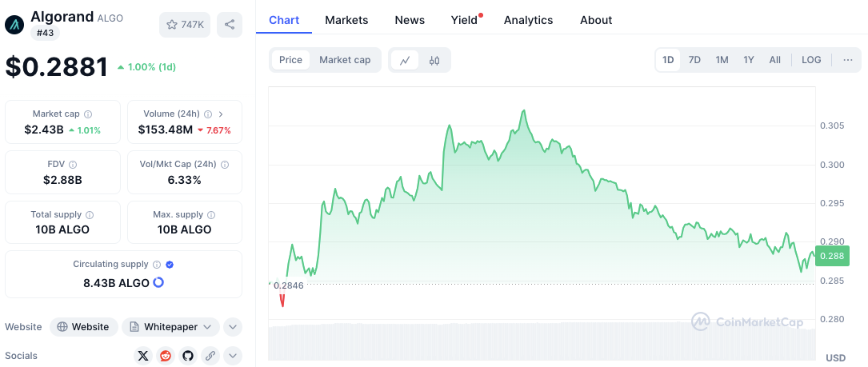The image size is (868, 367).
Task: Select the line chart view icon
Action: (405, 60)
